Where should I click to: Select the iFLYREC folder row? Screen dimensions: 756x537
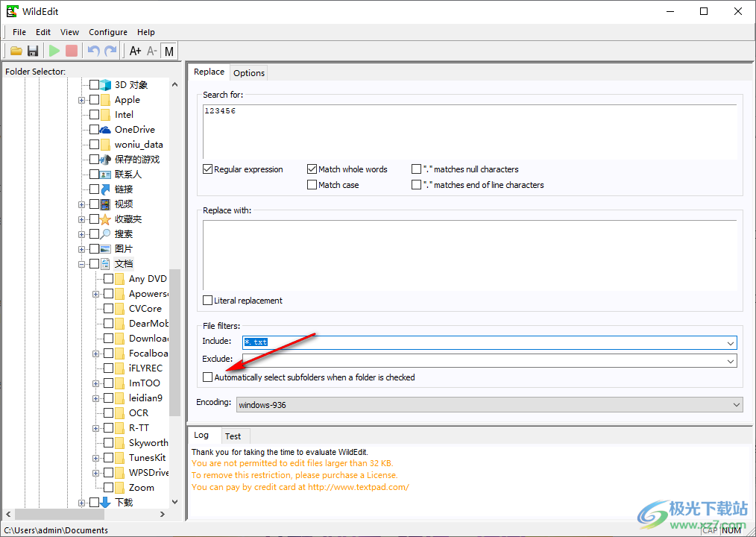pos(145,368)
